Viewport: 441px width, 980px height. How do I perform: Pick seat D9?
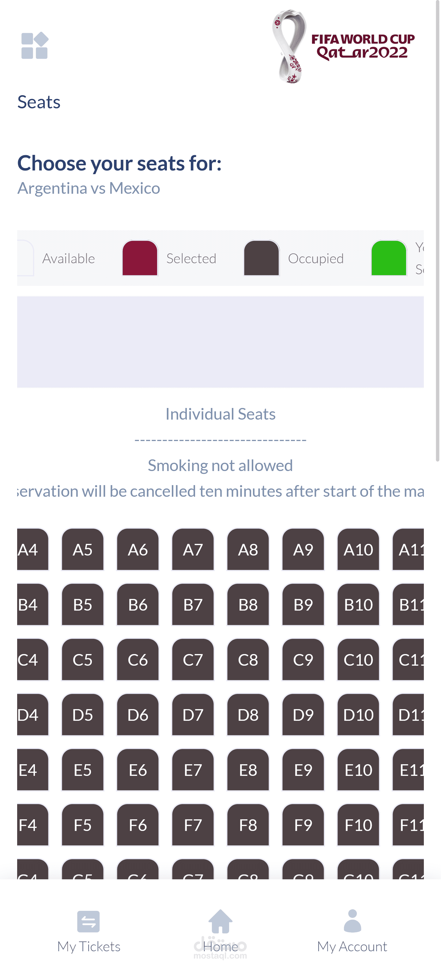303,715
